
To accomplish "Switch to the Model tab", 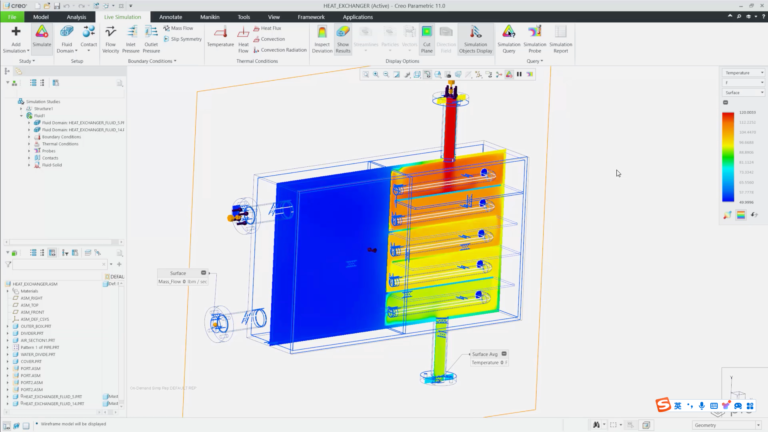I will 41,17.
